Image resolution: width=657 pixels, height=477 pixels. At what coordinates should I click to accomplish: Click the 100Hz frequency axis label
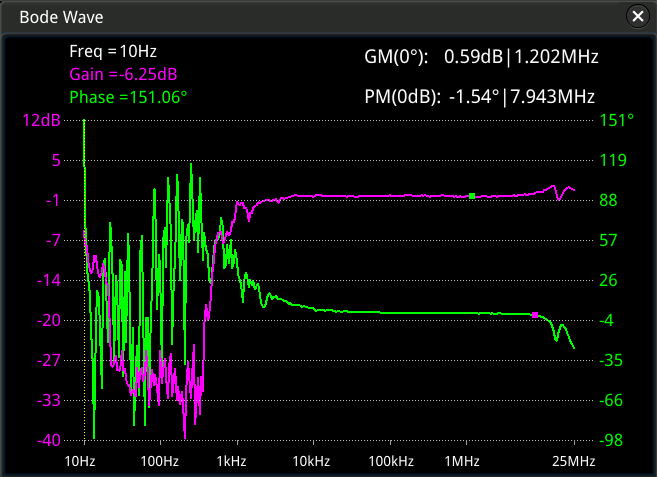160,461
